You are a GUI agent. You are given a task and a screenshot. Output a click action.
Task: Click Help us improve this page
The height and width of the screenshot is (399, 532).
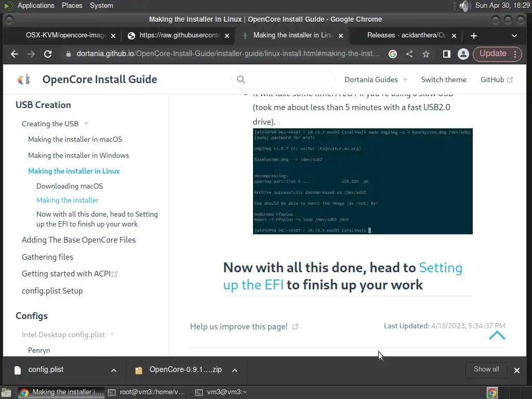(244, 326)
